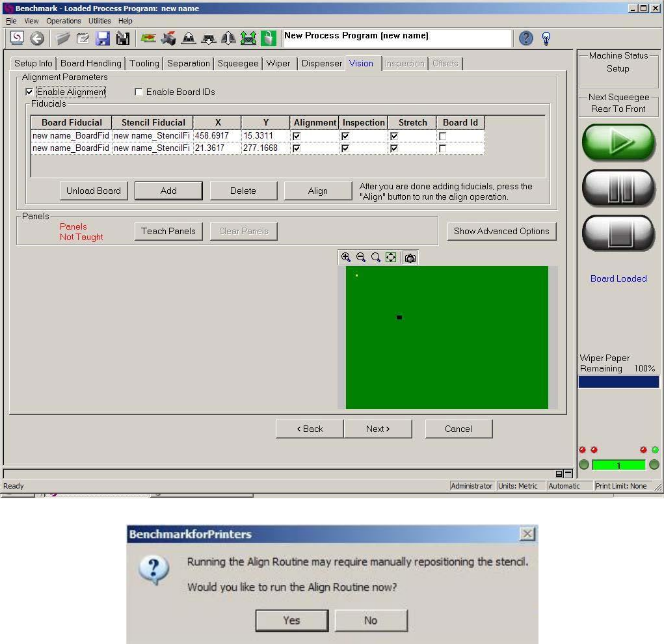Click the lightbulb tips icon
664x644 pixels.
(546, 38)
